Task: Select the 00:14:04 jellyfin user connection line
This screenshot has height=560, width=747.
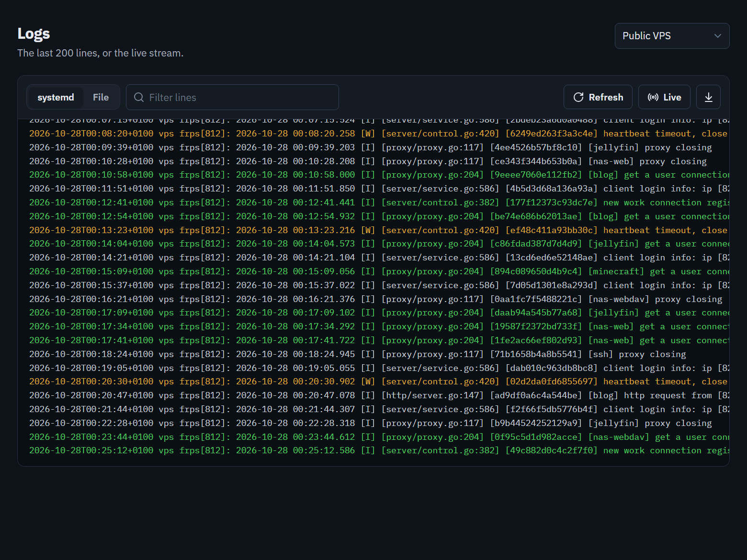Action: [x=378, y=244]
